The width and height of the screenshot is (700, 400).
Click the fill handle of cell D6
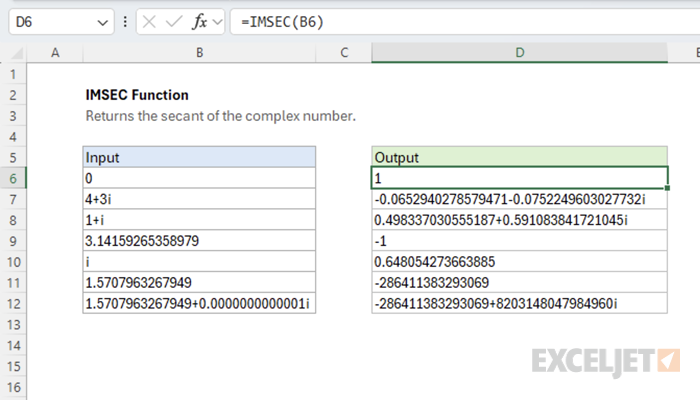(667, 188)
